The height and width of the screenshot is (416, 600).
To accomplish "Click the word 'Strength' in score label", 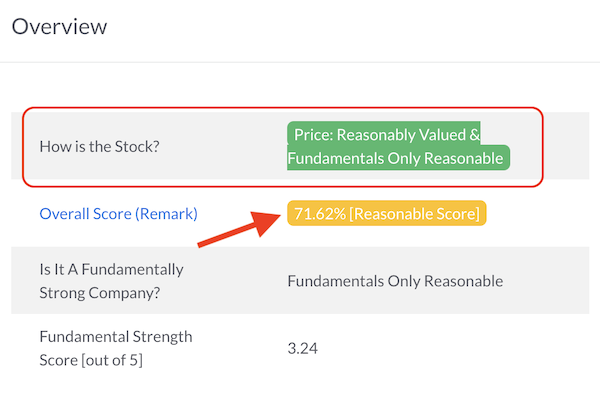I will point(162,337).
